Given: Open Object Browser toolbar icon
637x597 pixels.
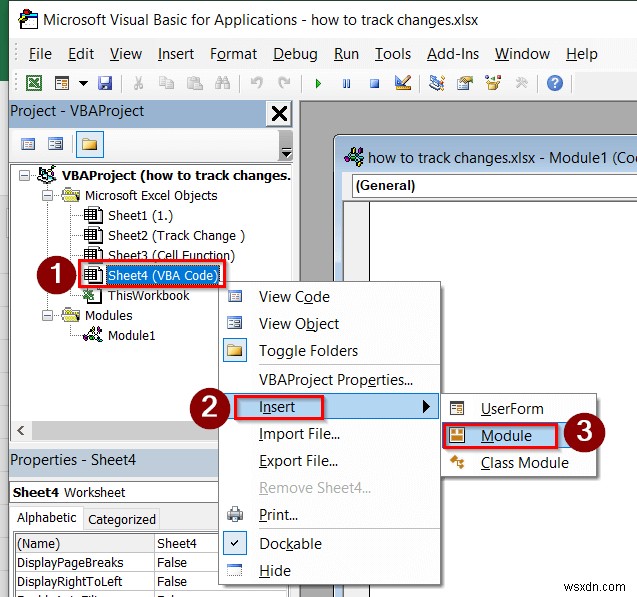Looking at the screenshot, I should tap(493, 83).
